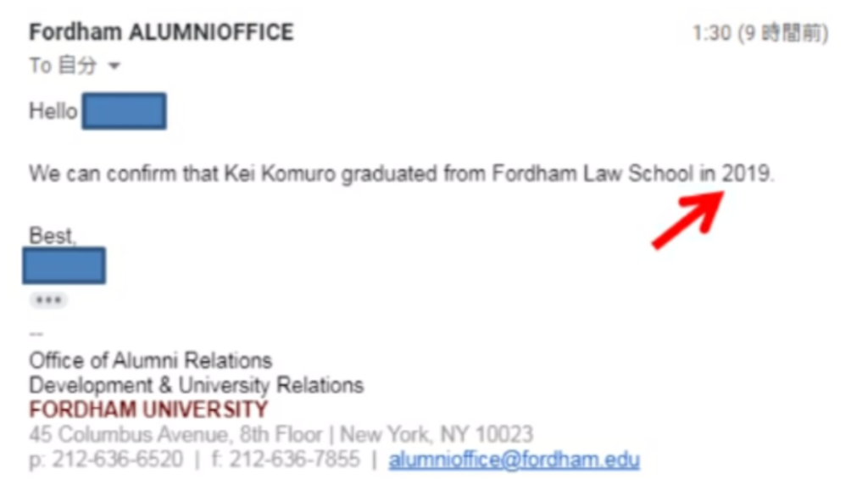
Task: Click FORDHAM UNIVERSITY red signature text
Action: click(x=148, y=410)
